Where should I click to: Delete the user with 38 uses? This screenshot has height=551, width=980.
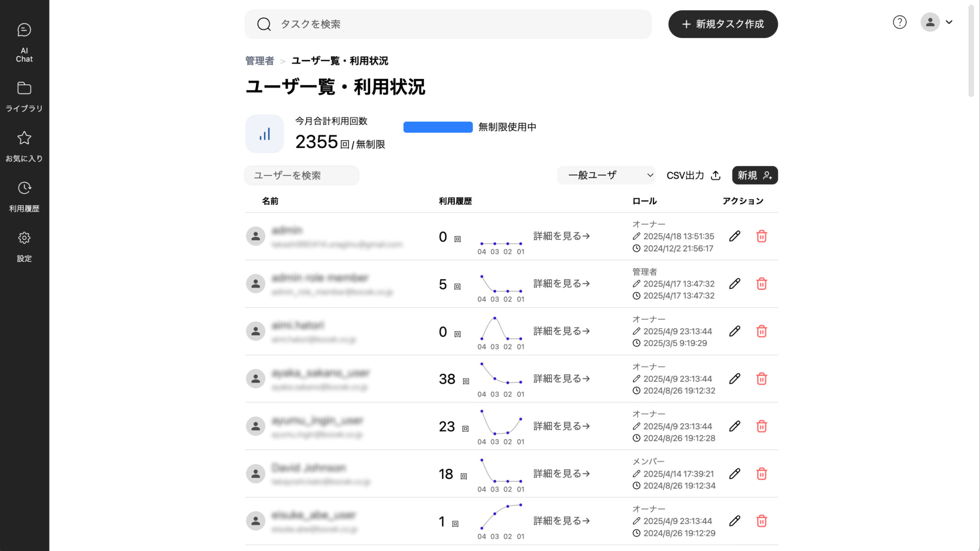coord(761,379)
